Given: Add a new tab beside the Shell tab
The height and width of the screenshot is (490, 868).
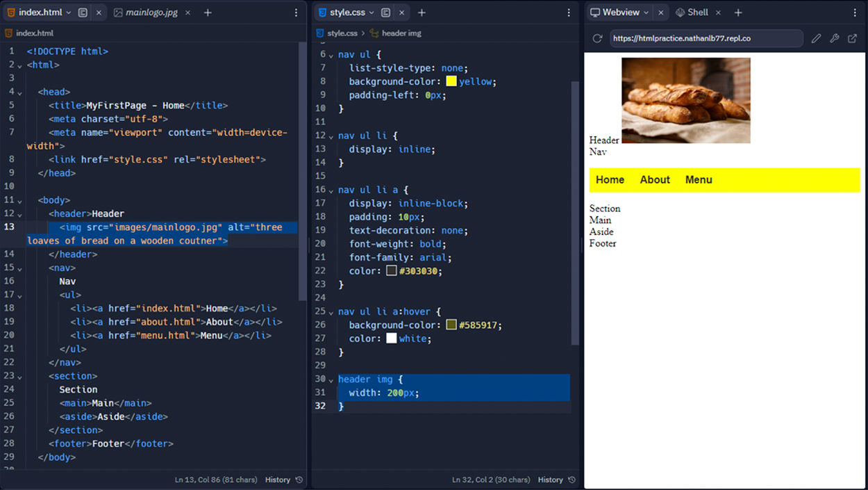Looking at the screenshot, I should click(738, 13).
